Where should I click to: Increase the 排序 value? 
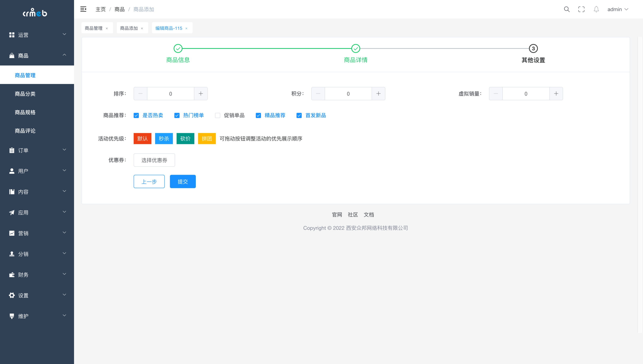201,94
